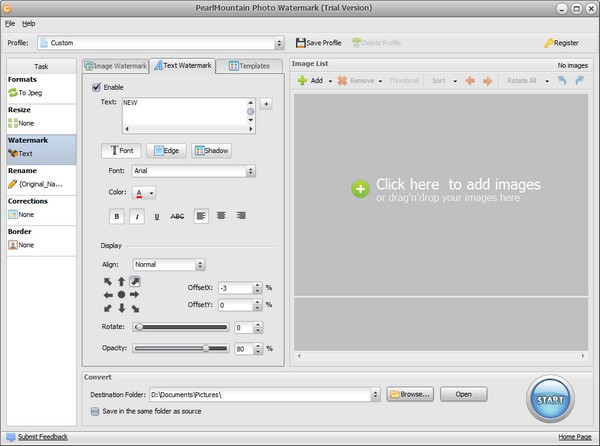This screenshot has height=446, width=600.
Task: Click inside the watermark Text field
Action: coord(185,114)
